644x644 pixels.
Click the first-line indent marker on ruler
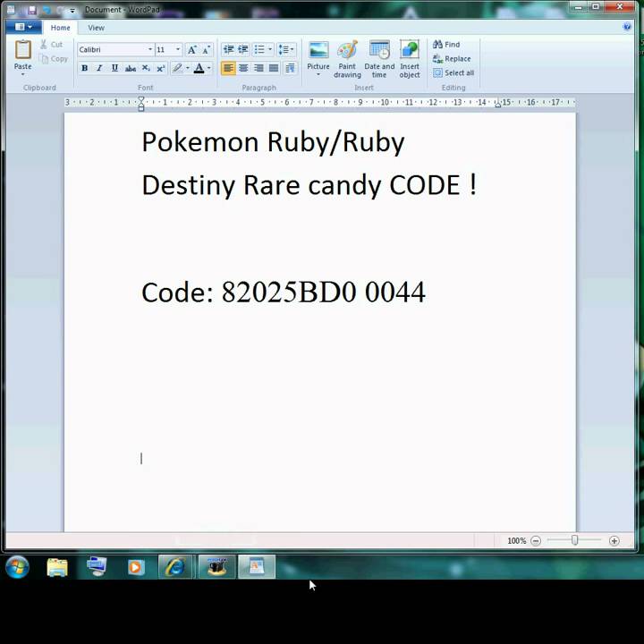(141, 99)
